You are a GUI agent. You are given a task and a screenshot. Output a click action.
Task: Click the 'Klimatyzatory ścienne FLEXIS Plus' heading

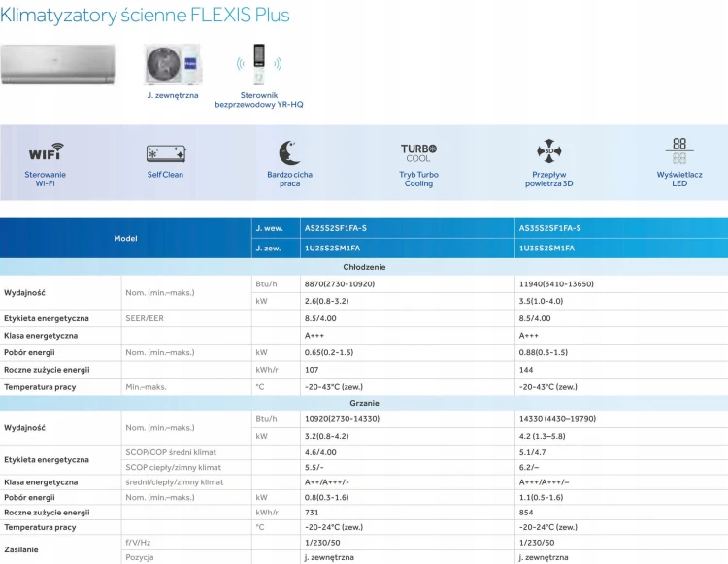click(145, 15)
